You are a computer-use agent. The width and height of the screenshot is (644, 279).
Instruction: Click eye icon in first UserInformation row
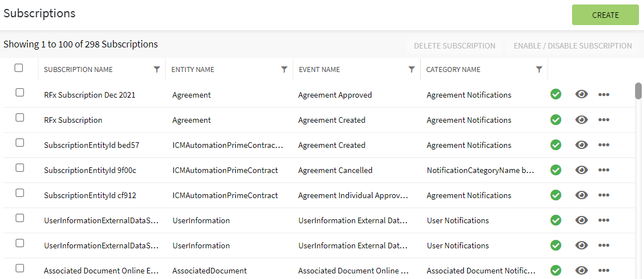point(582,220)
